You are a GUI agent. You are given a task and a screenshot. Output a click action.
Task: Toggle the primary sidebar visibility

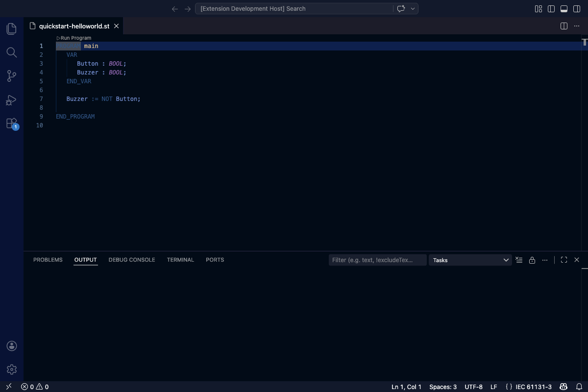pyautogui.click(x=551, y=8)
